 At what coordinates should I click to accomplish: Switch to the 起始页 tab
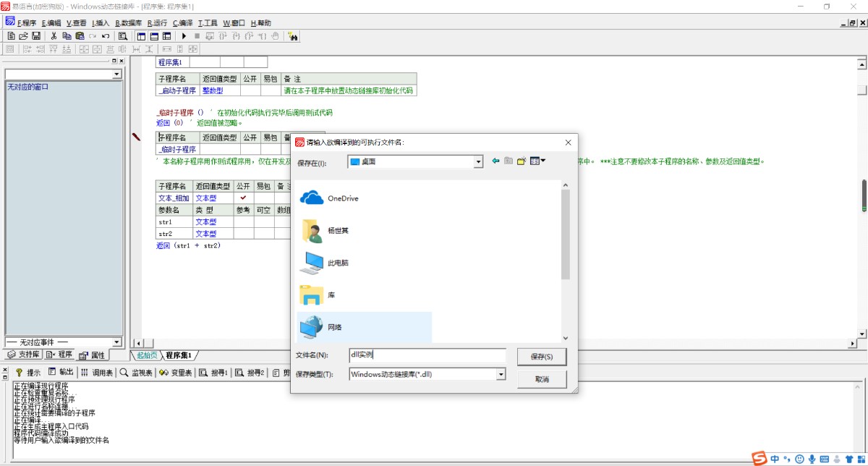pos(146,355)
